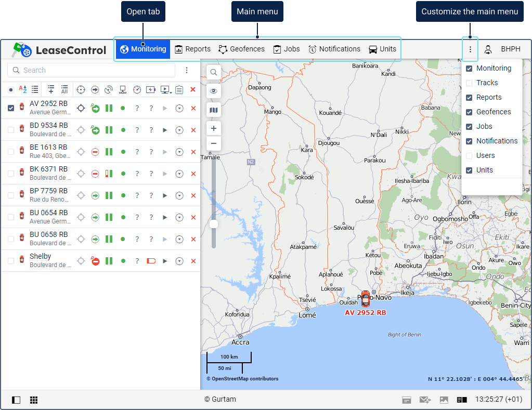
Task: Click the grid apps icon in bottom bar
Action: click(34, 400)
